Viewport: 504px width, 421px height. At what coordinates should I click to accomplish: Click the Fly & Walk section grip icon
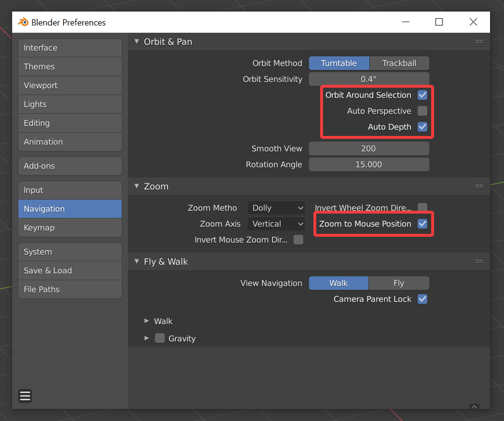479,261
